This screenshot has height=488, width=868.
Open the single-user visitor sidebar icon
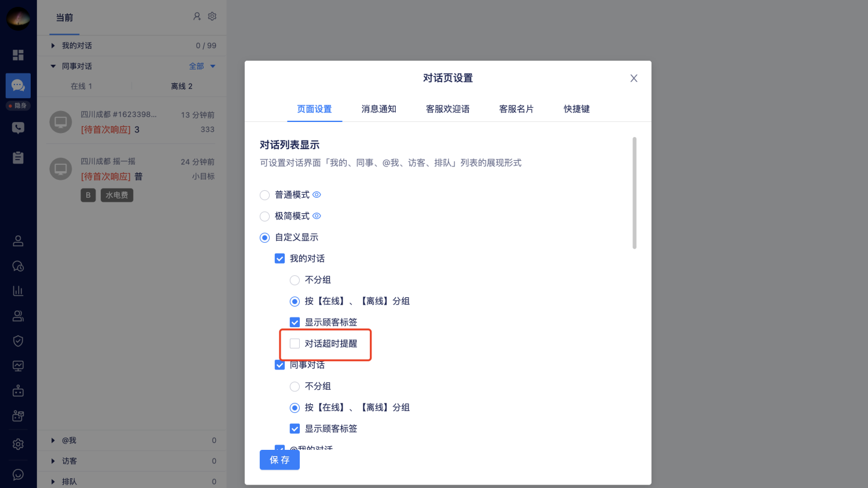[18, 241]
